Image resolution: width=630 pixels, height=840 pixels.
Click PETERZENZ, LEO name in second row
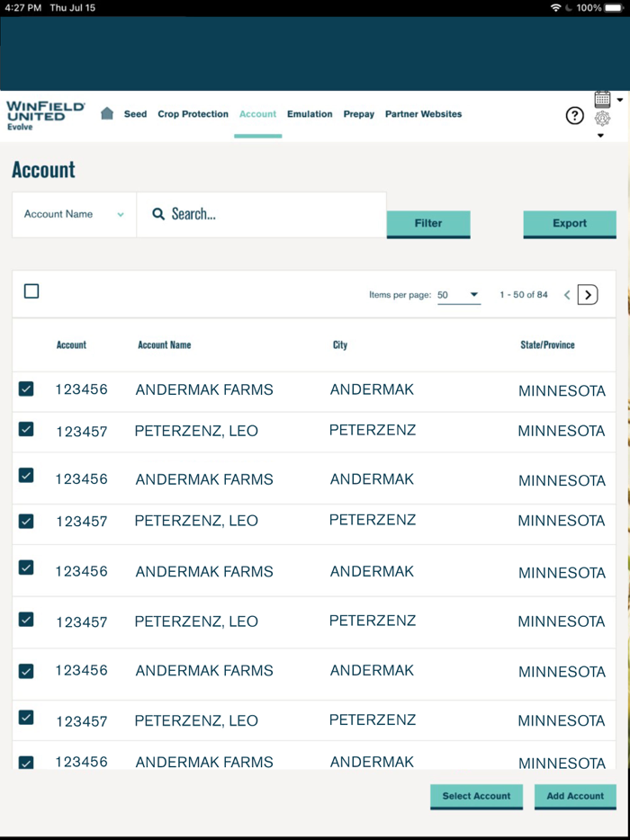(x=196, y=432)
